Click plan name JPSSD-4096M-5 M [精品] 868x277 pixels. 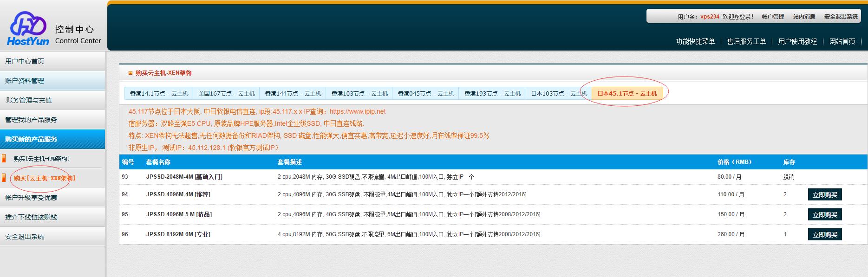point(179,214)
